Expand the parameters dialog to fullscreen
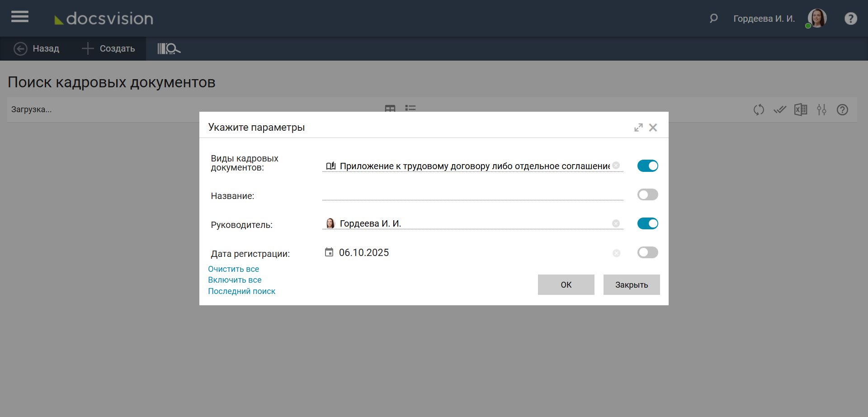 click(638, 128)
